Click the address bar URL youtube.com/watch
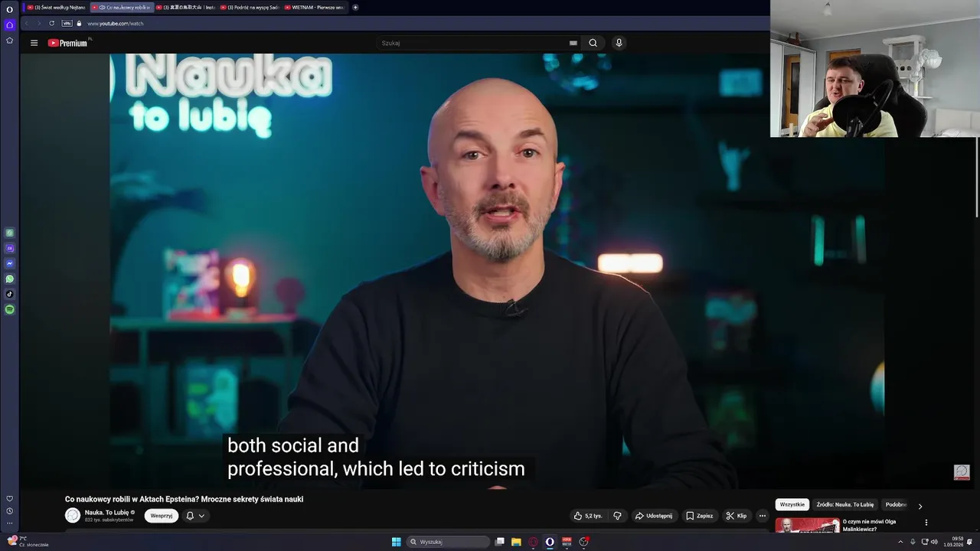Viewport: 980px width, 551px height. coord(116,23)
